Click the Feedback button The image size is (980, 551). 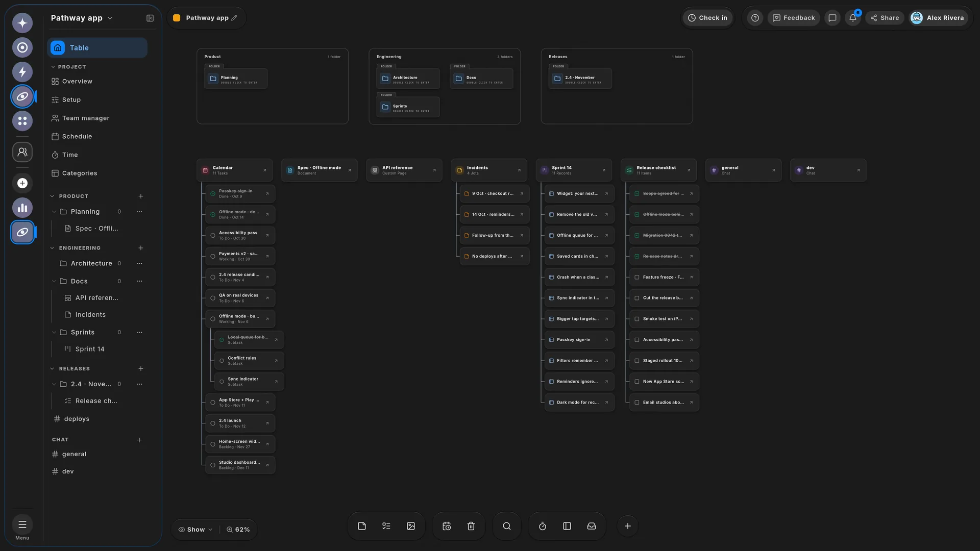pyautogui.click(x=793, y=18)
